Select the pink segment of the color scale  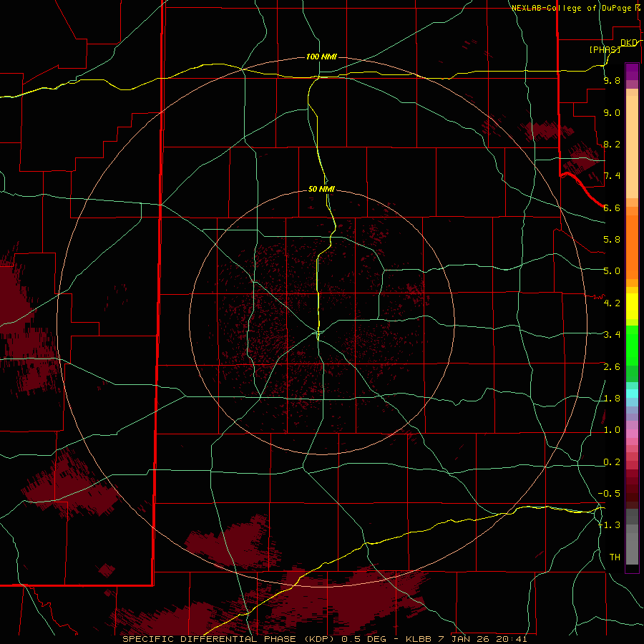tap(632, 434)
